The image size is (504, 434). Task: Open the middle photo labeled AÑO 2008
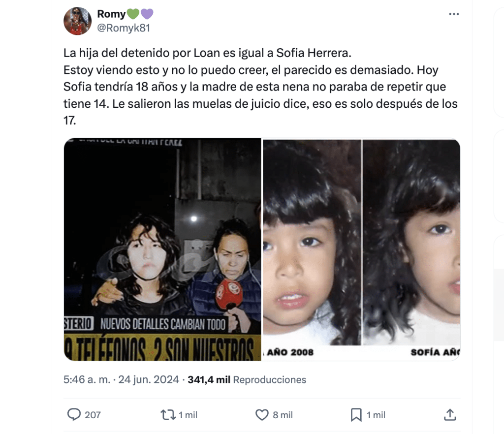tap(312, 249)
